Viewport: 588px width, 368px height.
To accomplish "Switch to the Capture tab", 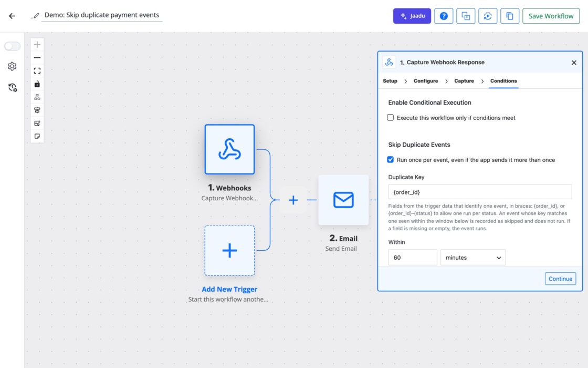I will [464, 81].
